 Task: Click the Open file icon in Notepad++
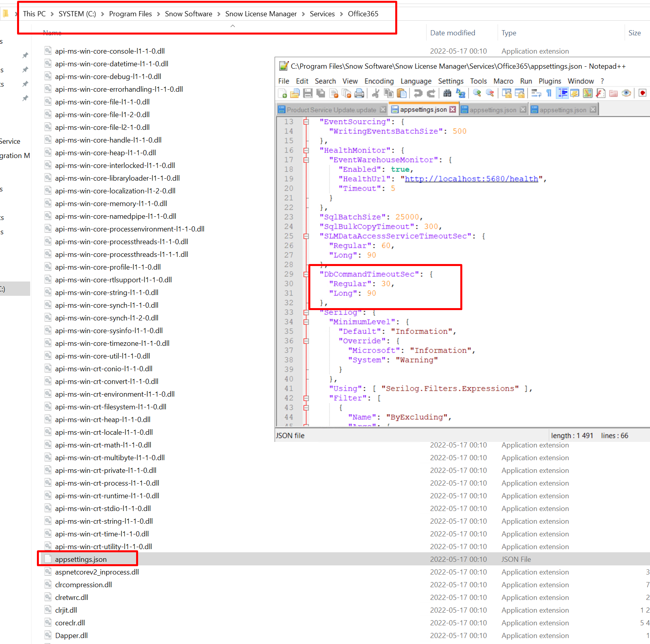(x=295, y=93)
